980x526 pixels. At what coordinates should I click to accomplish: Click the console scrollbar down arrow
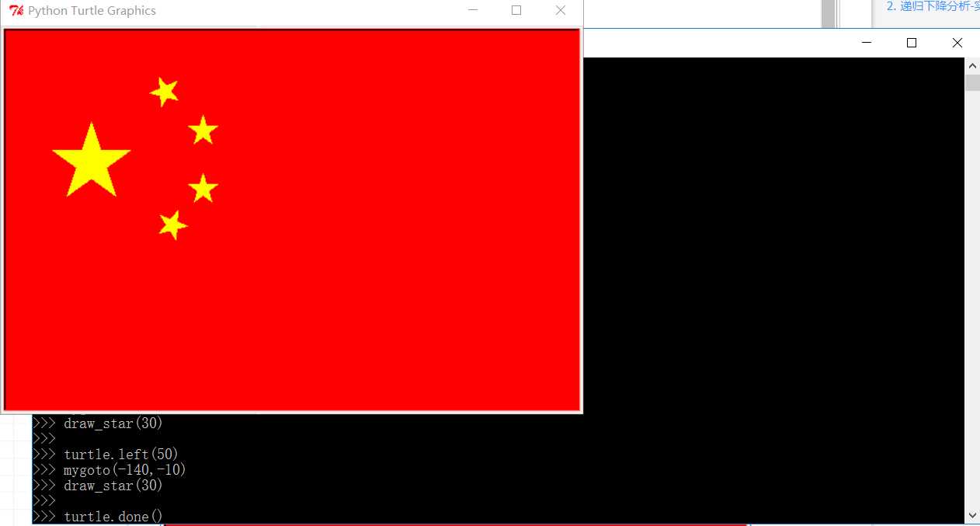point(972,515)
